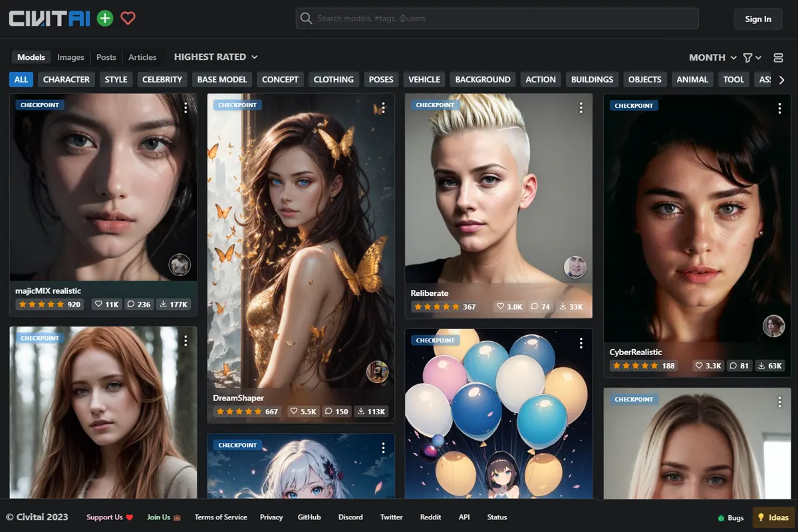
Task: Open the three-dot menu on majicMIX realistic
Action: pyautogui.click(x=186, y=107)
